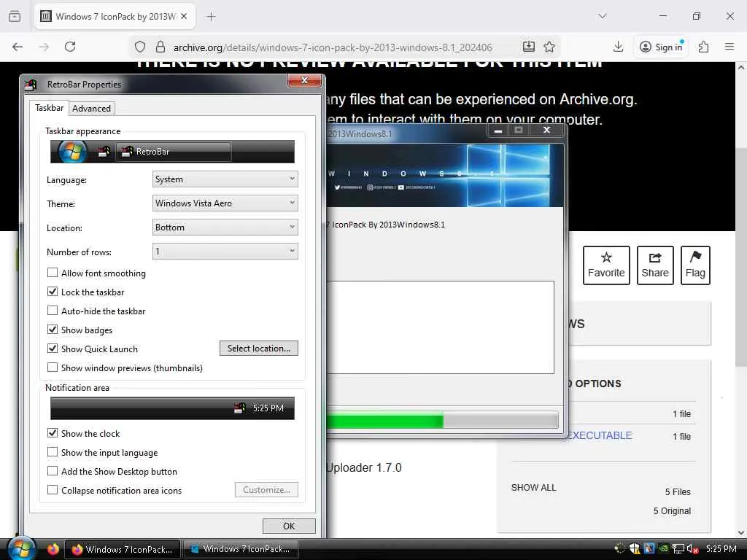Open the Firefox extensions icon

point(704,47)
